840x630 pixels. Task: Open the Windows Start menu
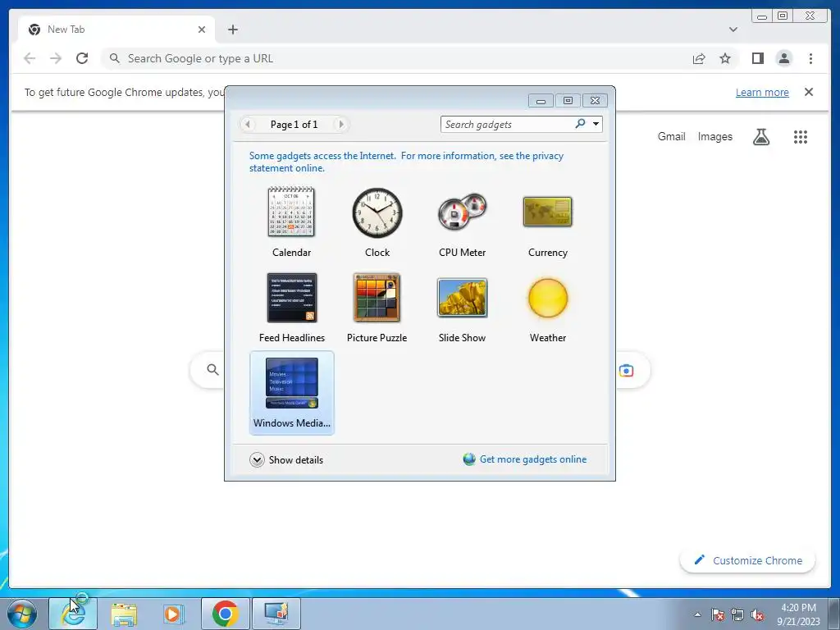[22, 614]
